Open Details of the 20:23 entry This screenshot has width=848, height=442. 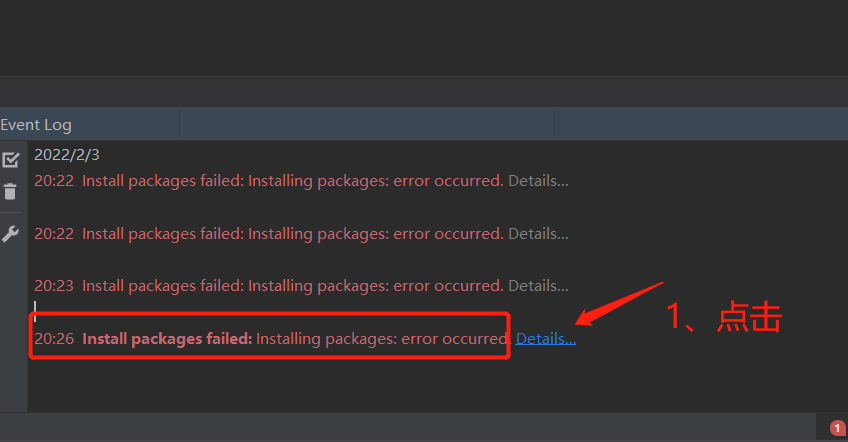pyautogui.click(x=538, y=286)
